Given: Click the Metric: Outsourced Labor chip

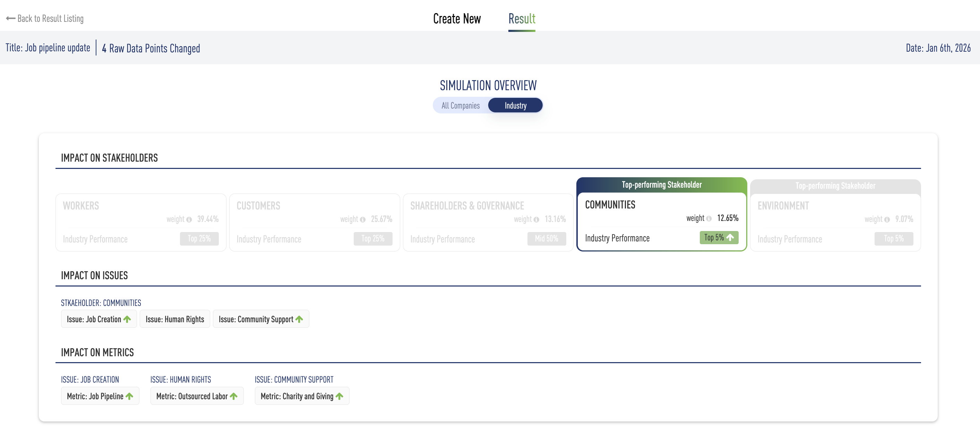Looking at the screenshot, I should click(x=192, y=396).
